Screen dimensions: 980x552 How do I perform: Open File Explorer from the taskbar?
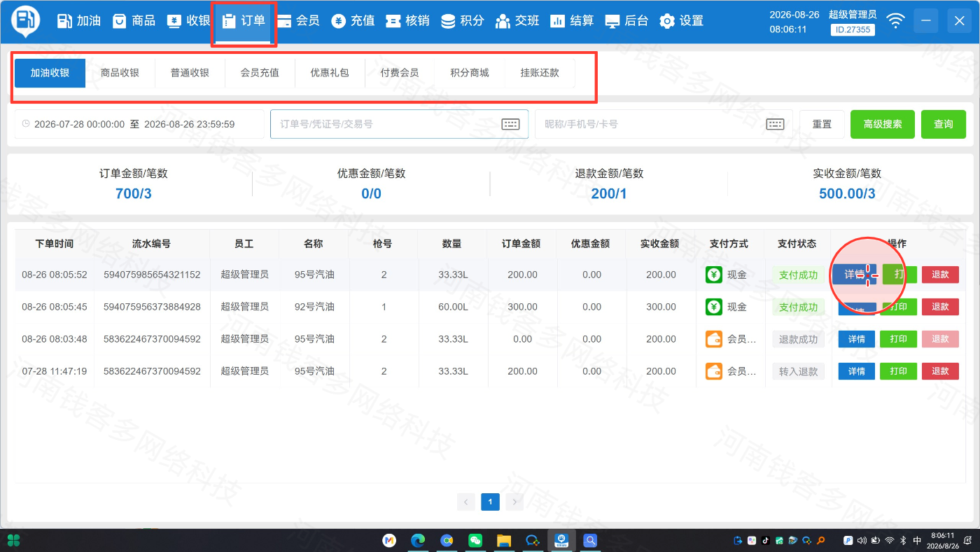tap(503, 540)
